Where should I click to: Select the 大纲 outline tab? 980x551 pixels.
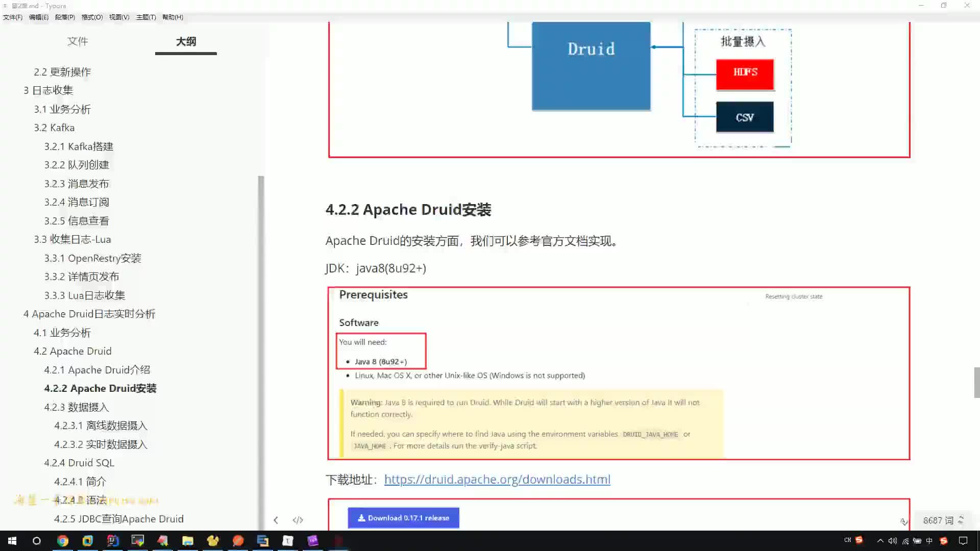pyautogui.click(x=186, y=41)
